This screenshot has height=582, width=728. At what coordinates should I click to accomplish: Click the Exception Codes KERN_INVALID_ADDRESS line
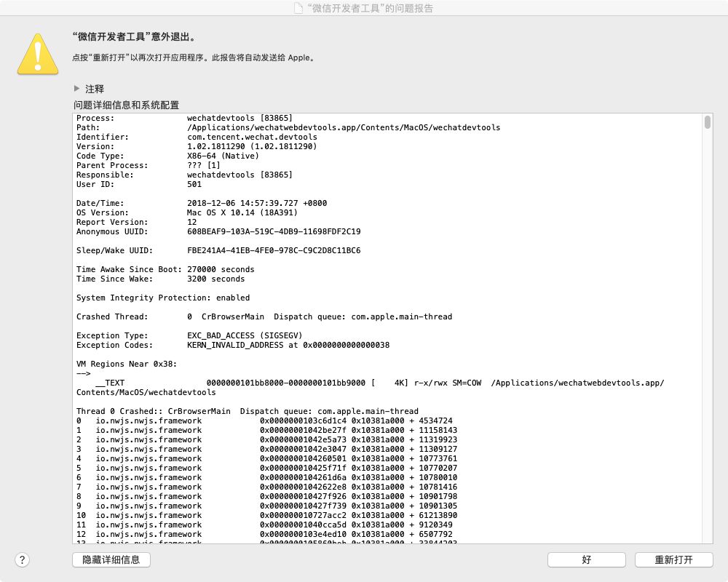click(x=233, y=345)
